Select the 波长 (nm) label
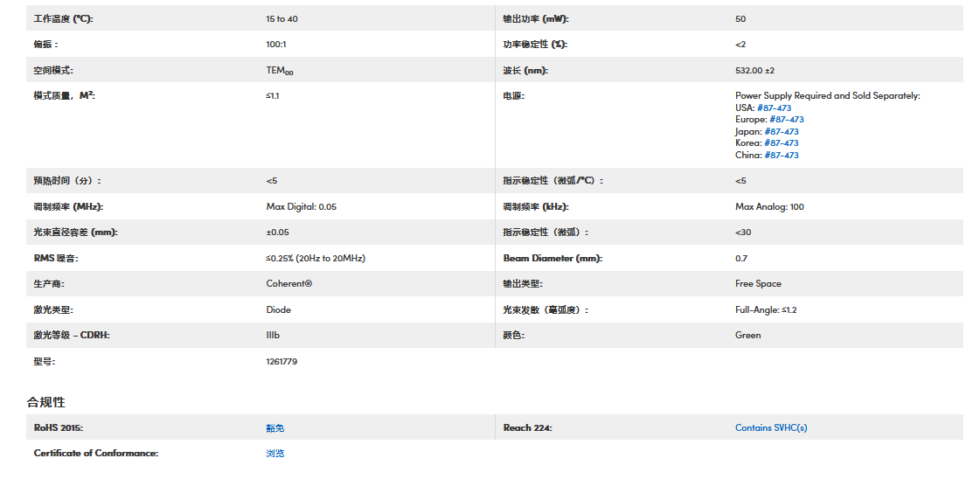The width and height of the screenshot is (980, 486). tap(525, 71)
